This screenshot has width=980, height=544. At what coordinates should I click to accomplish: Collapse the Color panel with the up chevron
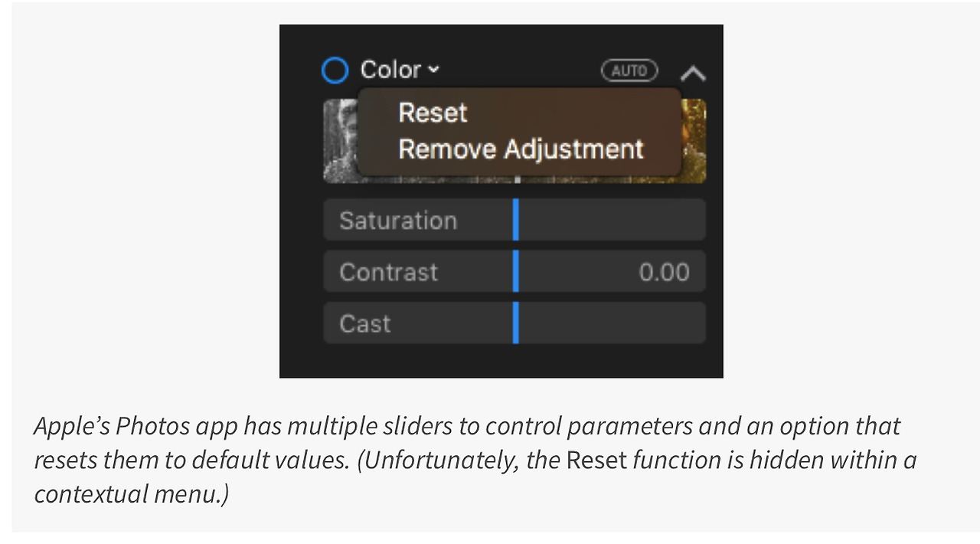click(692, 74)
